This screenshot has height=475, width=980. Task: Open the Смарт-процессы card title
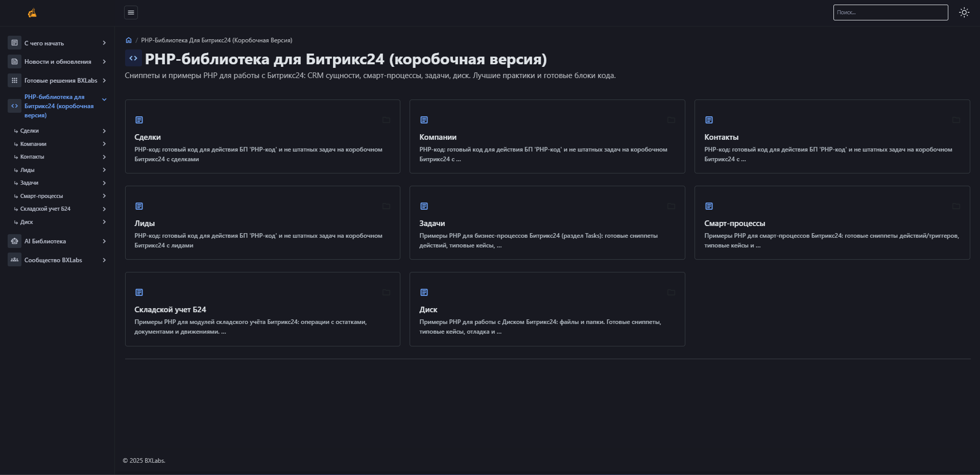(734, 223)
